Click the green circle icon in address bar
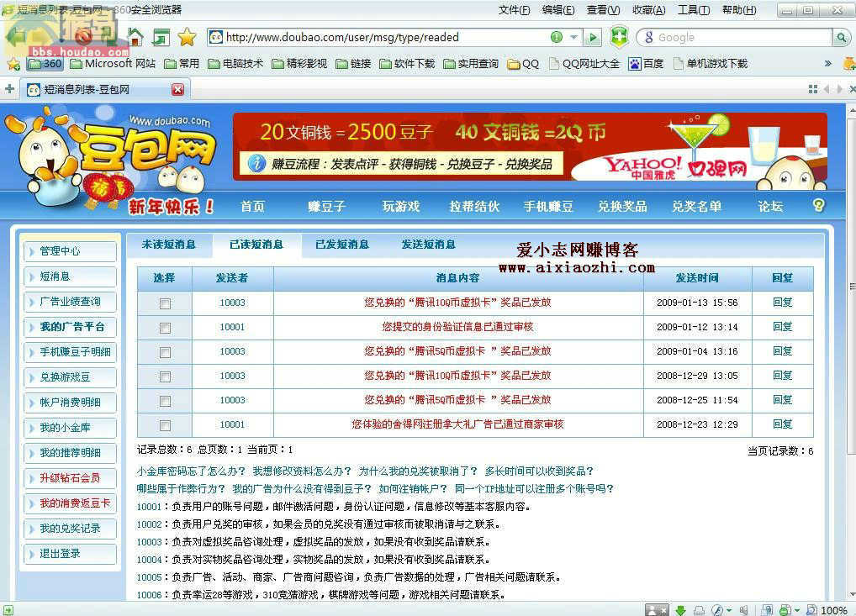 coord(557,37)
